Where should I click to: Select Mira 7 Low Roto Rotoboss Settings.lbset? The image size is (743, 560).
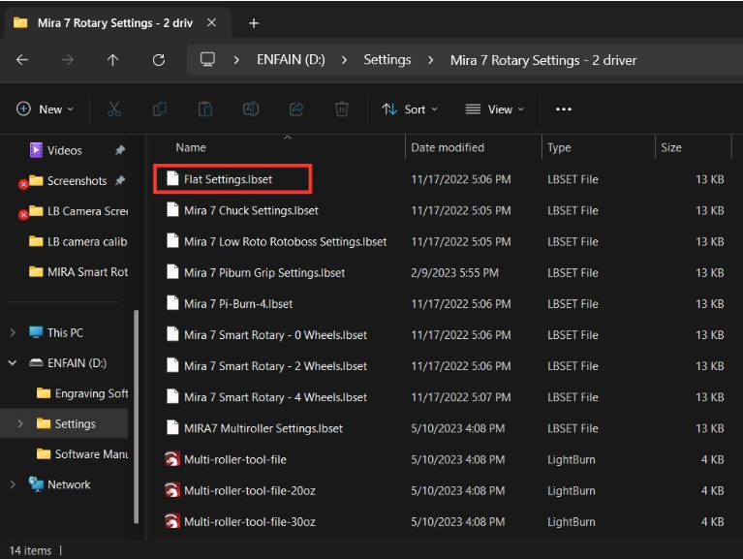(x=285, y=241)
